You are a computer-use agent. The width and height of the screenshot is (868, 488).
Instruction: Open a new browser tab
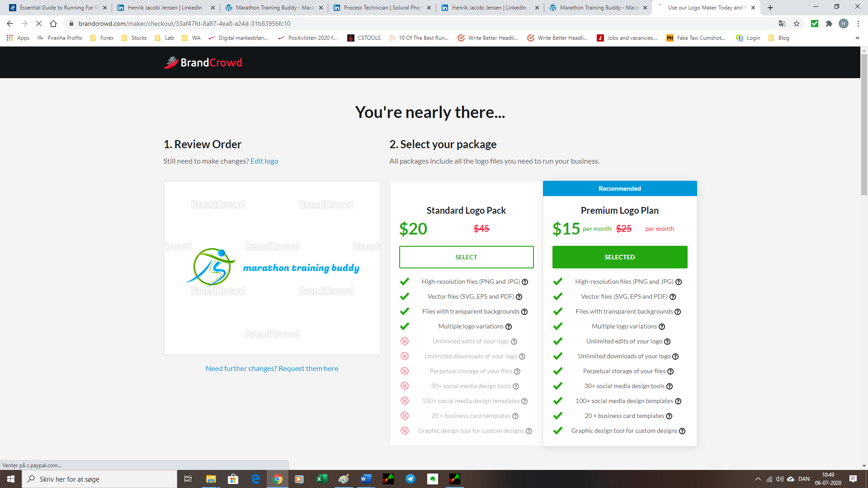(770, 8)
